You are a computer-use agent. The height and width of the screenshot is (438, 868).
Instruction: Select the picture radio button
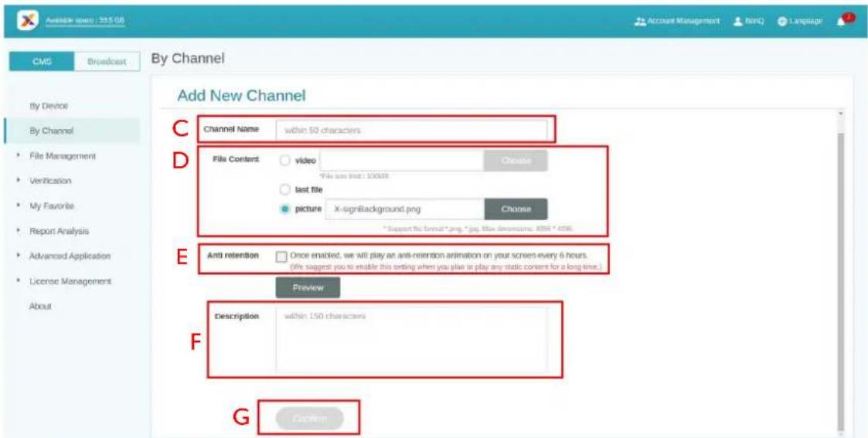[x=284, y=209]
